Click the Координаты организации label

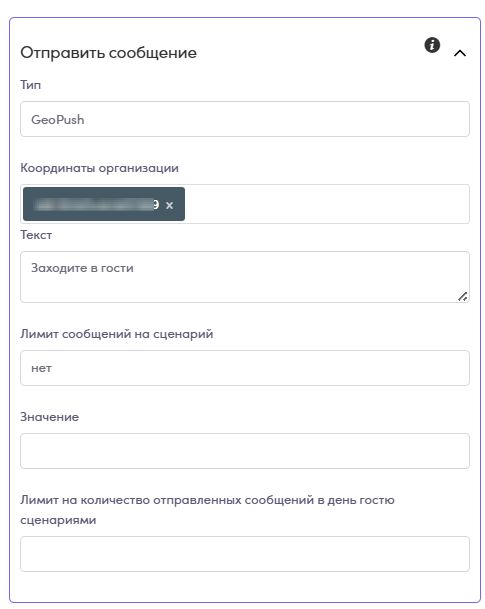[x=99, y=168]
